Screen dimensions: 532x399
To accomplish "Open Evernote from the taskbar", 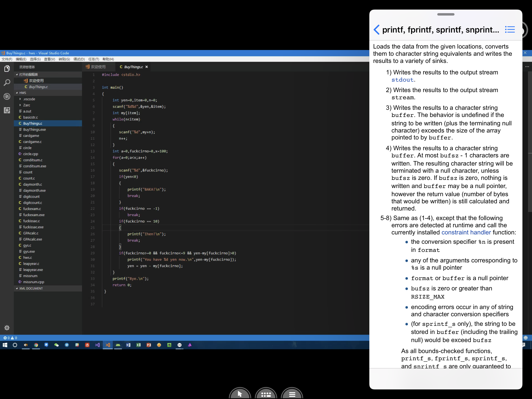I will point(169,345).
